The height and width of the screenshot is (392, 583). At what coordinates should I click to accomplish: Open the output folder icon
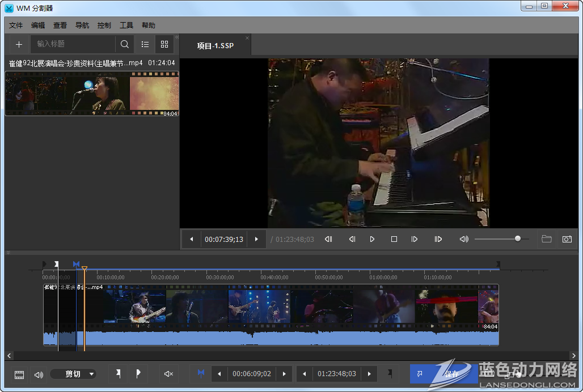click(546, 239)
